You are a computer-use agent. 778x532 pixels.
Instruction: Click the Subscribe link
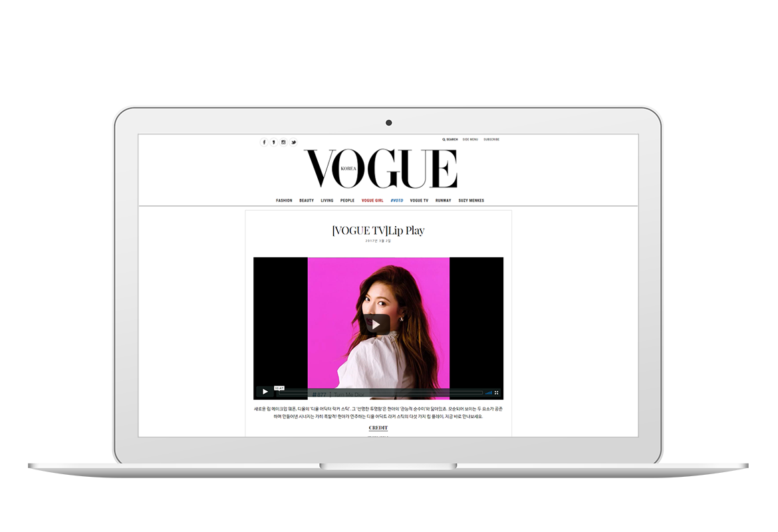click(x=491, y=140)
